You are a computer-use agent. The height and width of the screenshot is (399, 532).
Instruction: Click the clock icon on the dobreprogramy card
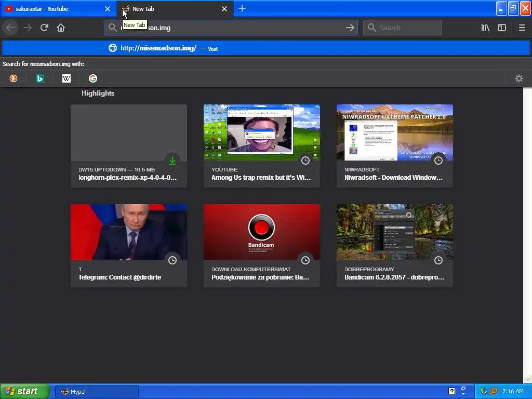438,260
